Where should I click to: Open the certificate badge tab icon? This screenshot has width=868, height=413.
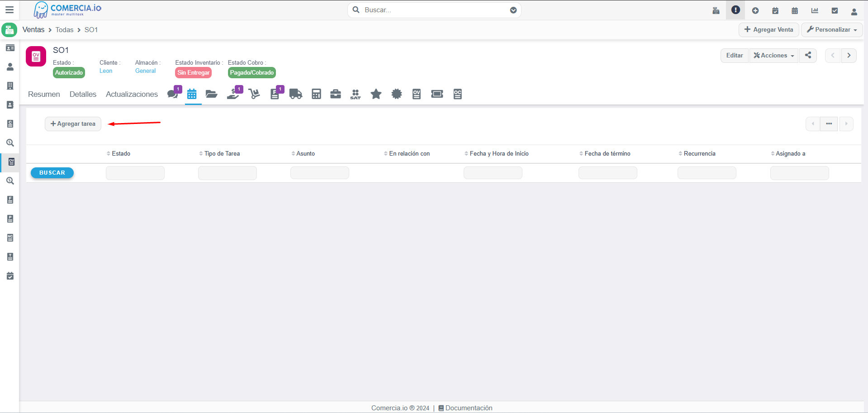pos(397,94)
